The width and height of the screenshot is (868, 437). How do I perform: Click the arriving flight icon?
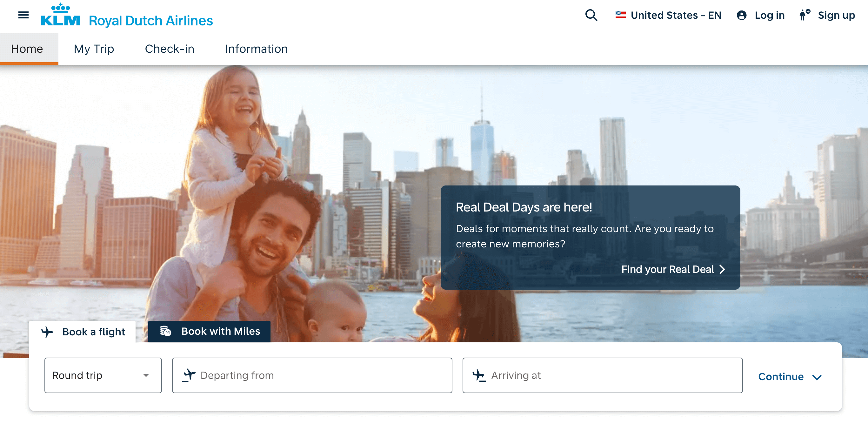click(478, 375)
